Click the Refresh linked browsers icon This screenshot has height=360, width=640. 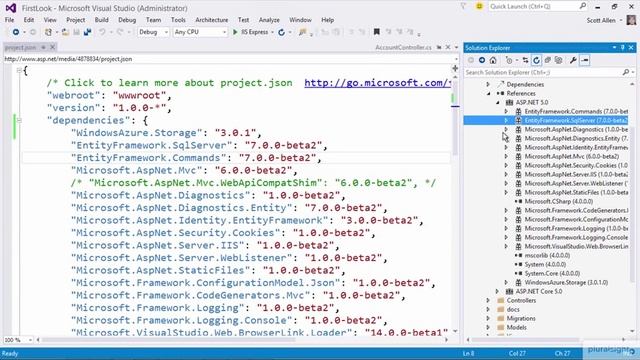282,32
